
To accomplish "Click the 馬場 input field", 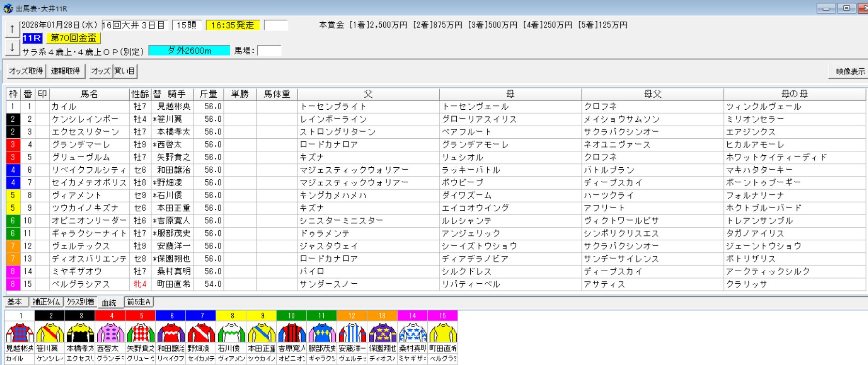I will tap(269, 51).
